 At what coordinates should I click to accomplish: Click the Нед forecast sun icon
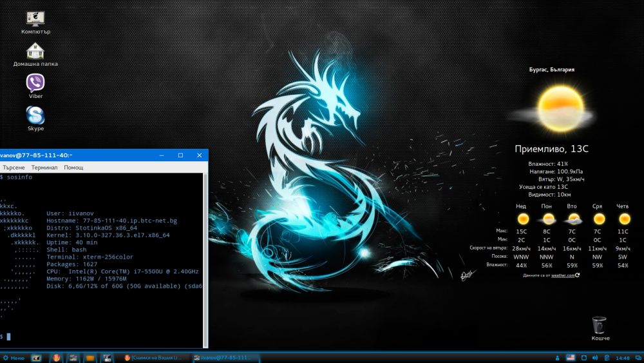523,219
